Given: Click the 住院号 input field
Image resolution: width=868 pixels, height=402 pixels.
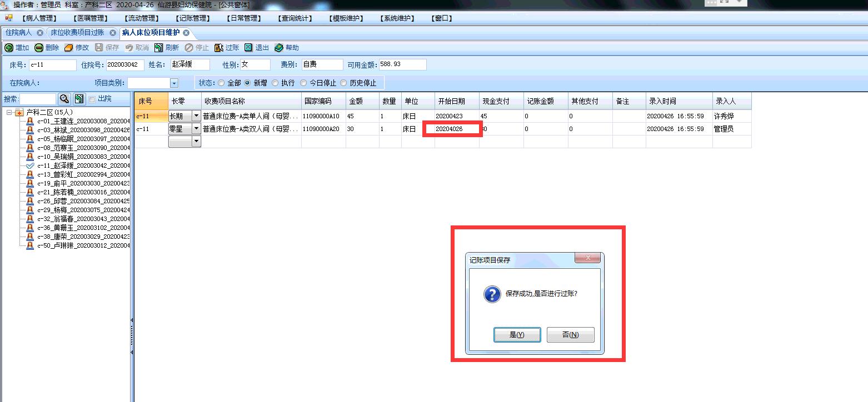Looking at the screenshot, I should [125, 65].
